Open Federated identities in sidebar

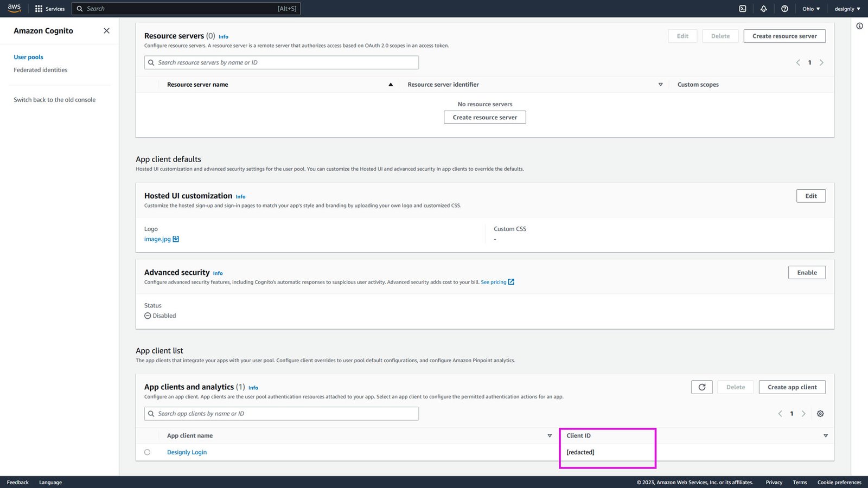[x=41, y=70]
